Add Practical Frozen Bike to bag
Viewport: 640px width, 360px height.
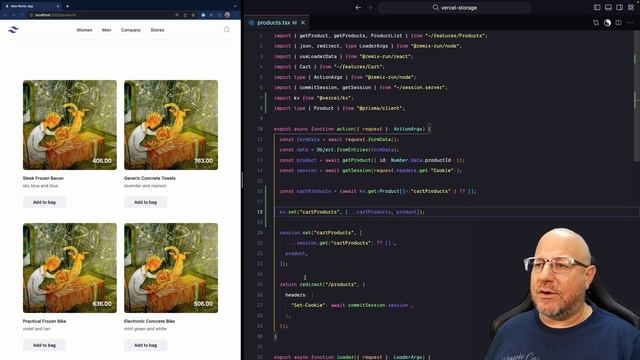tap(44, 345)
